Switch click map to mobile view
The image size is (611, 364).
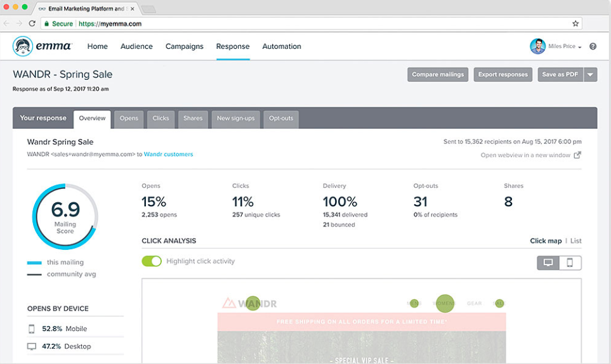[x=570, y=263]
